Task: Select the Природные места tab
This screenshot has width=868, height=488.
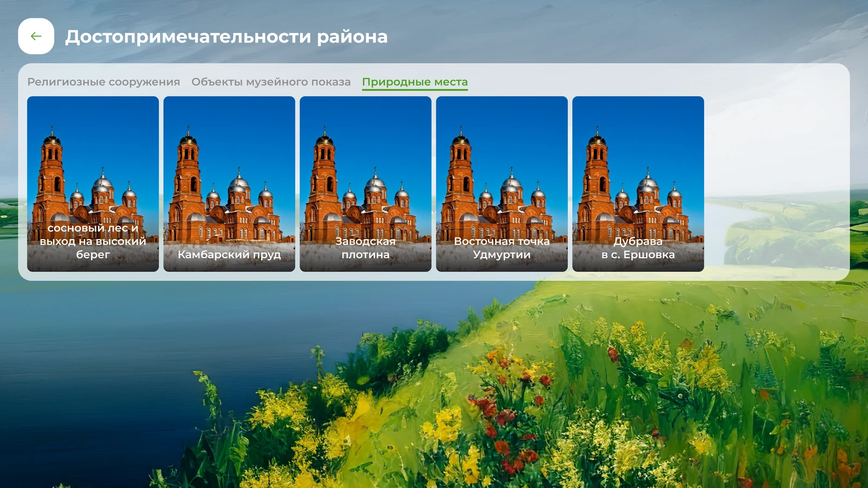Action: (415, 82)
